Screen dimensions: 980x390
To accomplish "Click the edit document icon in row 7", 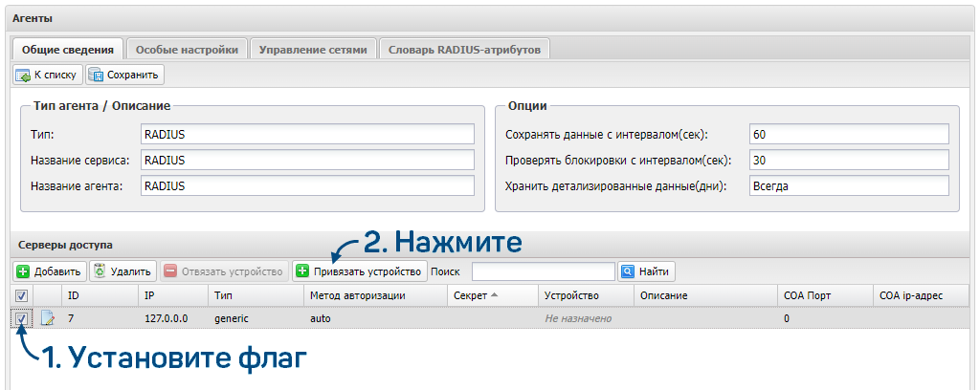I will (47, 318).
